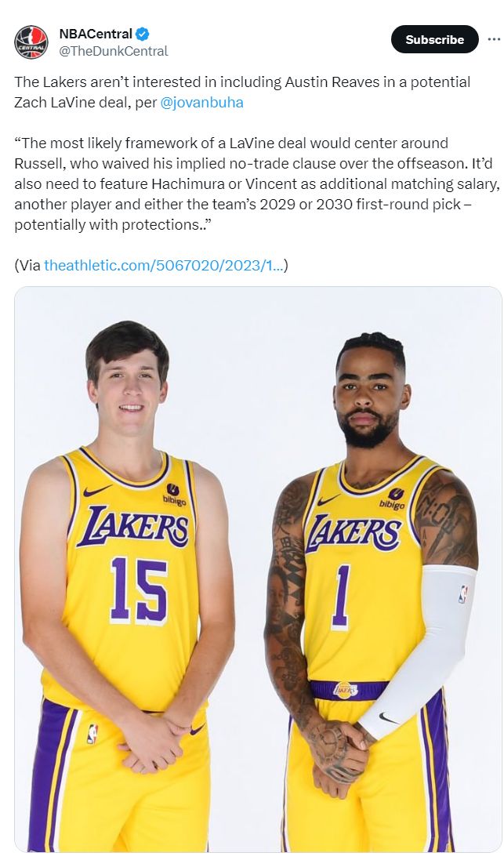504x860 pixels.
Task: Click the bibigo patch on the number 1 jersey
Action: tap(393, 499)
